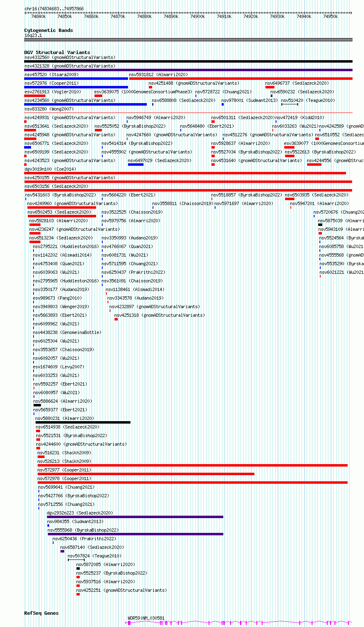This screenshot has height=627, width=364.
Task: Click nsv4234560 gnomAD variant label
Action: [x=70, y=100]
